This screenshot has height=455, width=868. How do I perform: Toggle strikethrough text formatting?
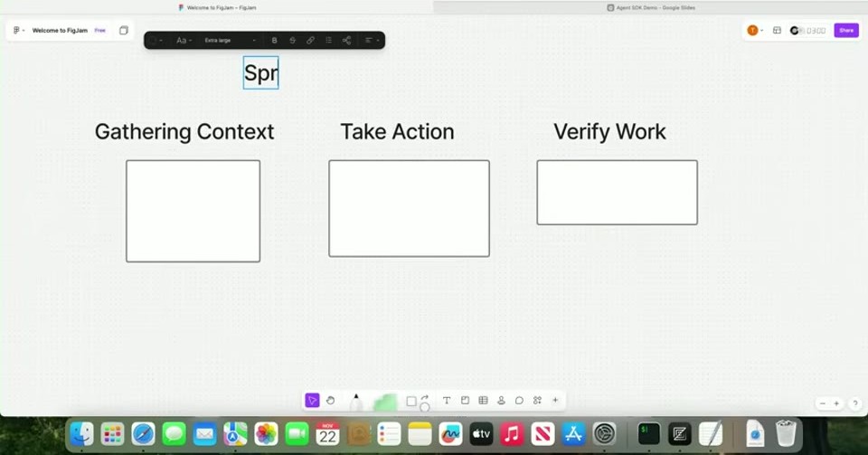point(292,41)
